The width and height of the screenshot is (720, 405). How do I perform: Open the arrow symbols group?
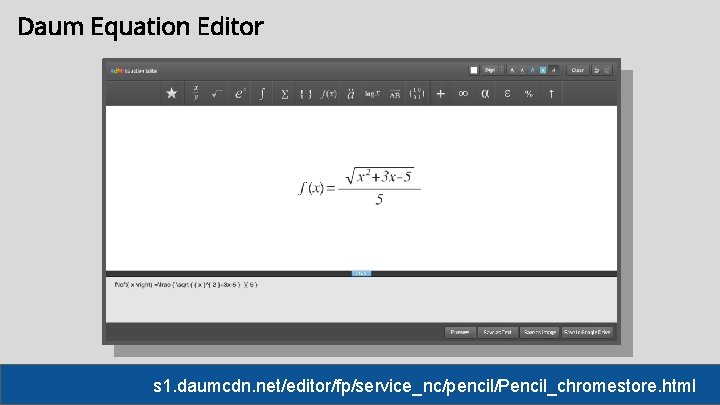coord(551,94)
